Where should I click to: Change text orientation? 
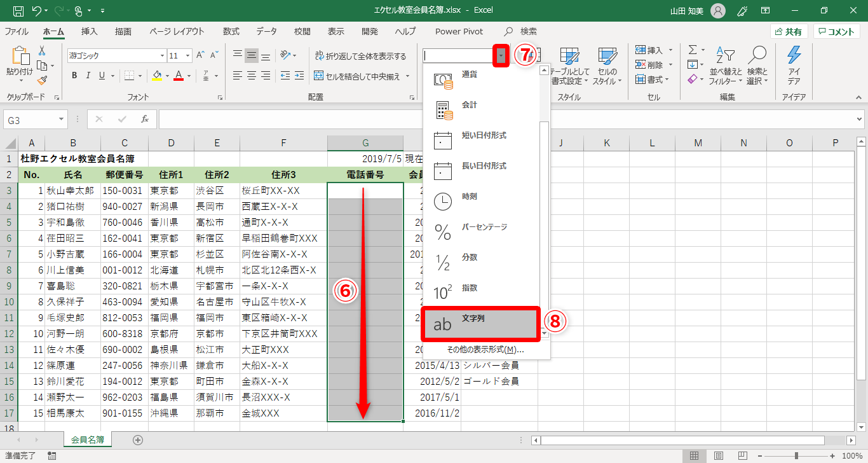click(x=285, y=55)
